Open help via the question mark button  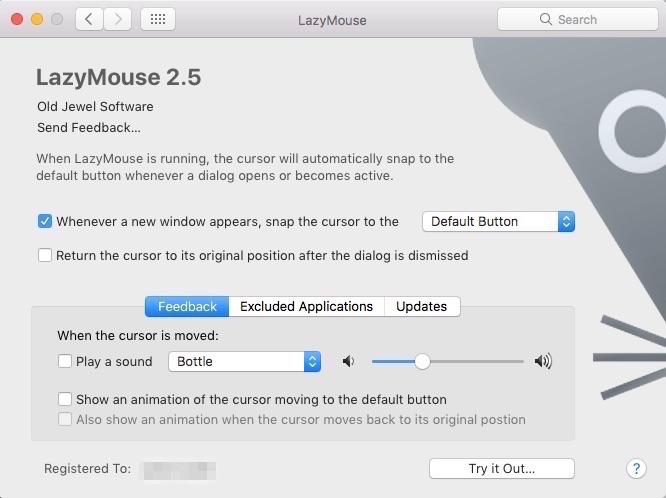click(x=636, y=469)
